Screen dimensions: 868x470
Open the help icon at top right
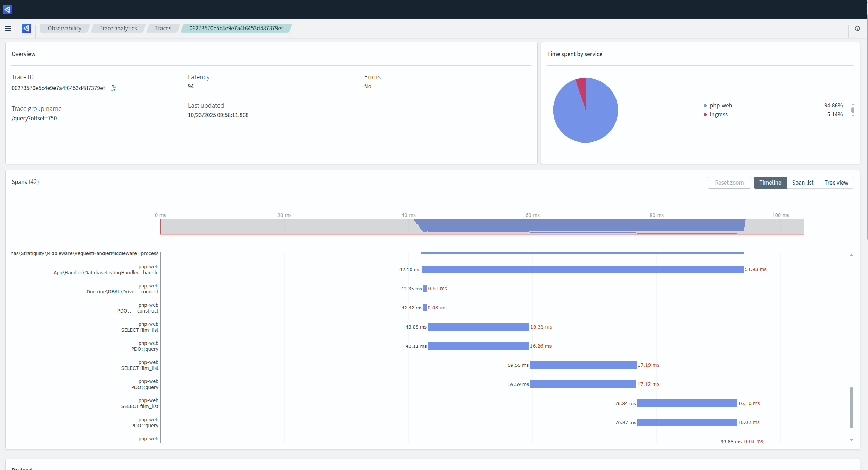(x=857, y=29)
